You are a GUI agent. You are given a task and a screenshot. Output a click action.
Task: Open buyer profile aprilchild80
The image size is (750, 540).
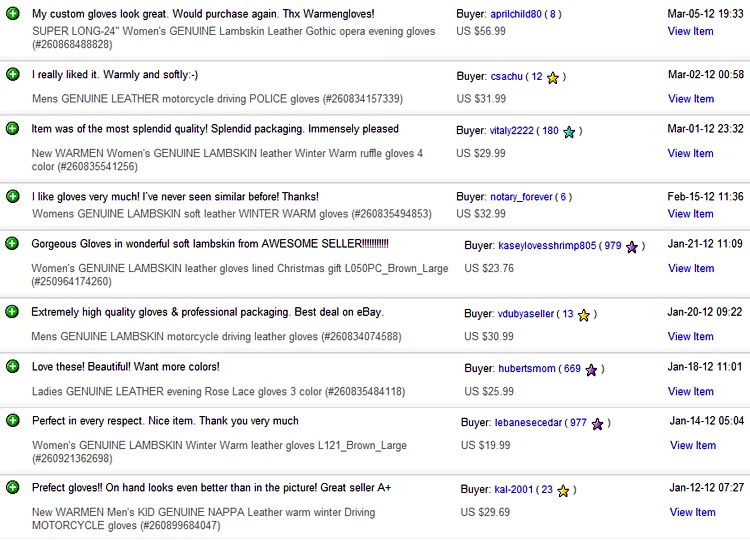[x=516, y=14]
